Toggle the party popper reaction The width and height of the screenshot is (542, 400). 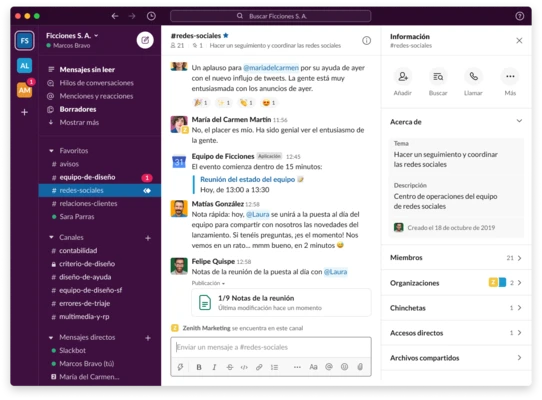(x=201, y=103)
